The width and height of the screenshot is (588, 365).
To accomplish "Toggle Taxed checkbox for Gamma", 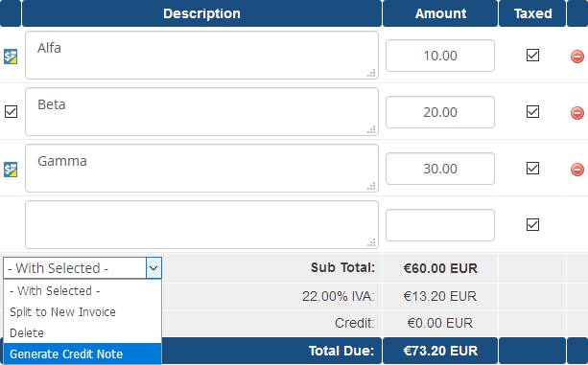I will (533, 168).
